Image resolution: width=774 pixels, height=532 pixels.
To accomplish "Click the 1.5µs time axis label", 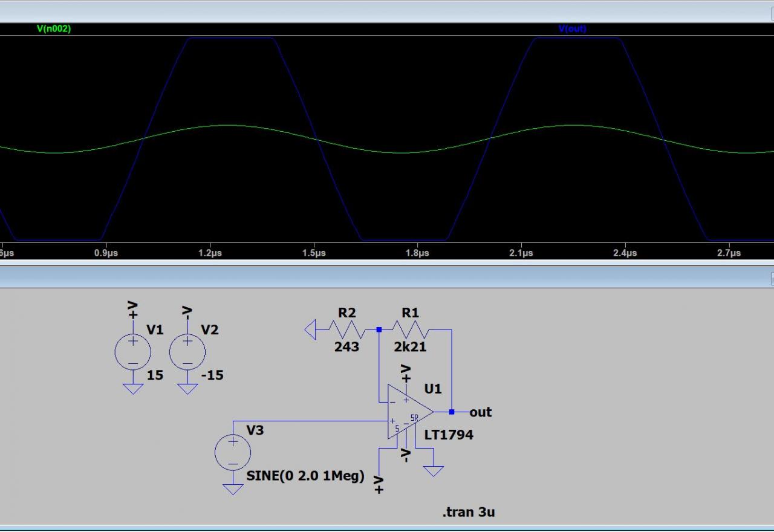I will coord(314,253).
